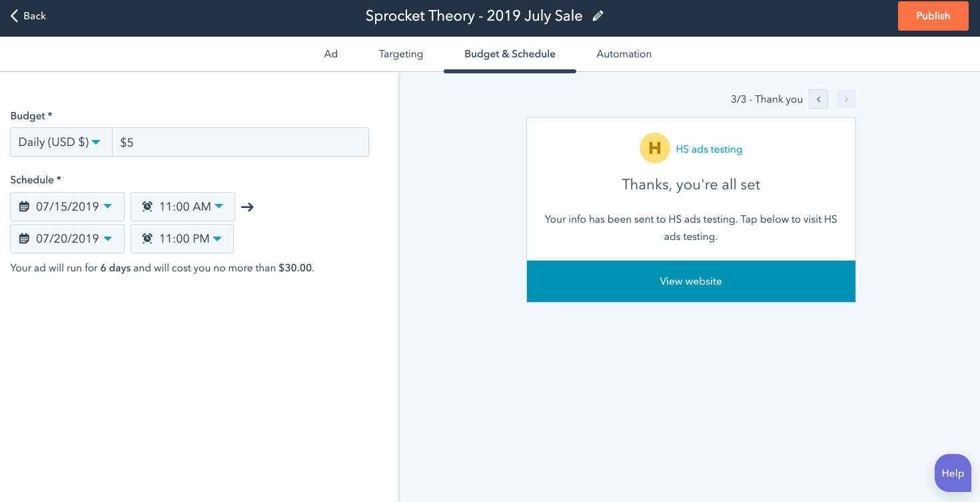Click the calendar icon beside 07/15/2019
Viewport: 980px width, 502px height.
24,207
